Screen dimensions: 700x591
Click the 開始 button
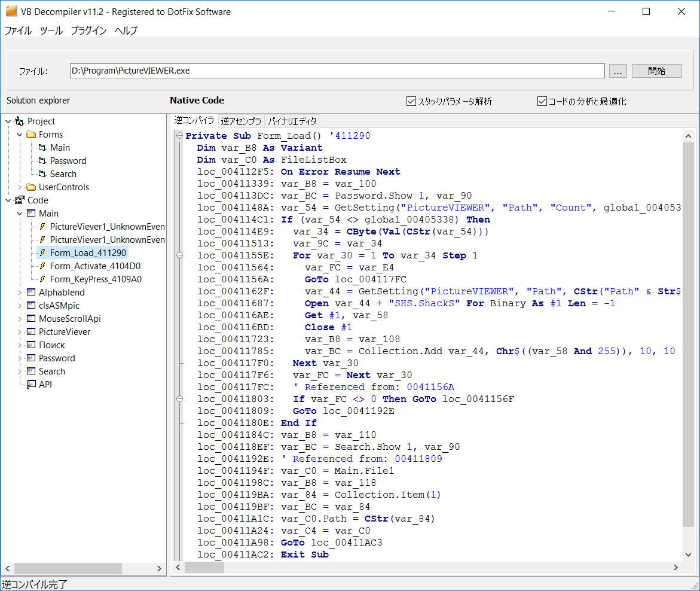pyautogui.click(x=657, y=71)
